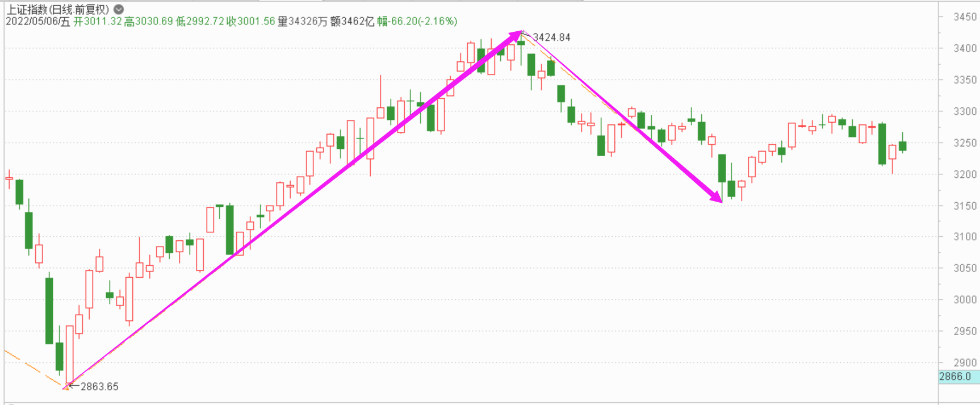Select the date 2022/05/06/五

38,22
